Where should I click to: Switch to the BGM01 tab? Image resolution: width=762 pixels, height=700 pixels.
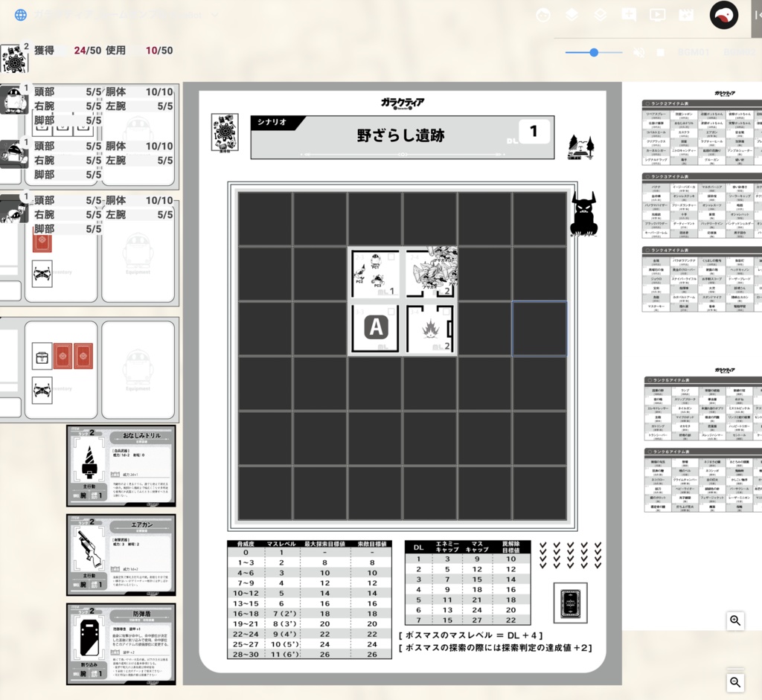click(694, 52)
